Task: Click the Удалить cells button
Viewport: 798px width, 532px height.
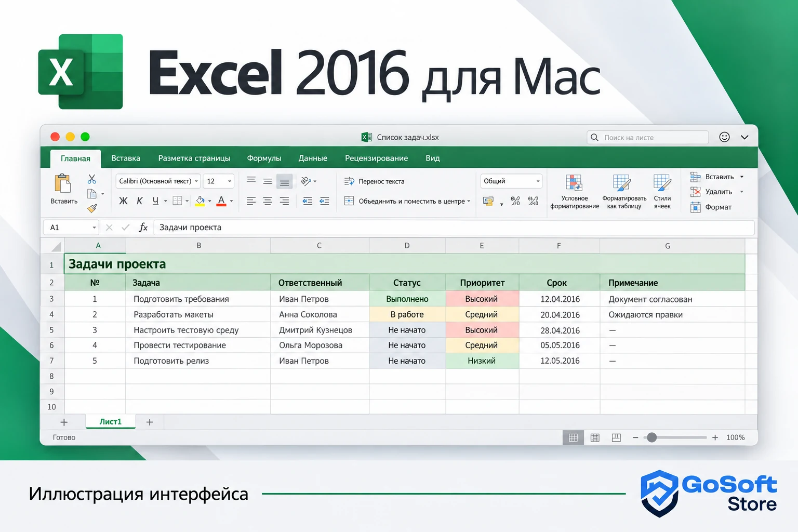Action: pyautogui.click(x=711, y=192)
